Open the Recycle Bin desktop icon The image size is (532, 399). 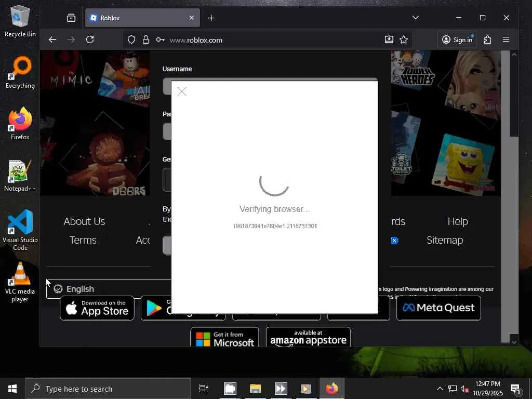click(20, 21)
